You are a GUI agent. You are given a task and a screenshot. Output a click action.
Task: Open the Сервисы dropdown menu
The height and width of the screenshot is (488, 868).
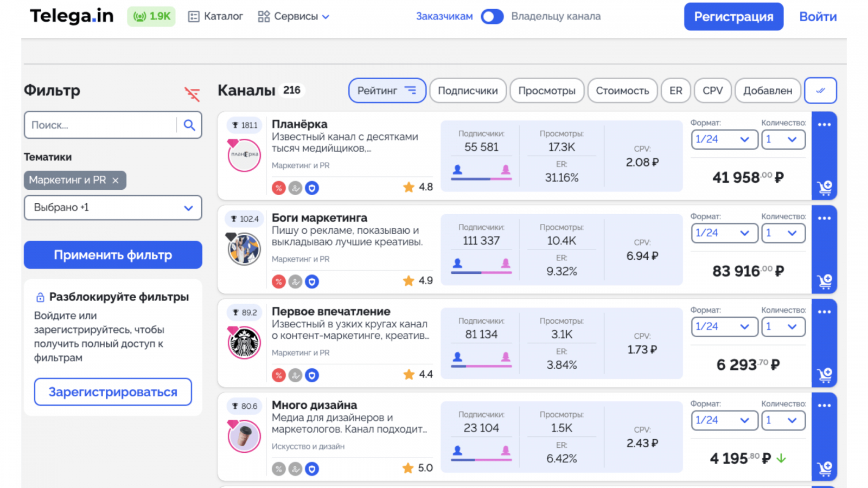tap(293, 17)
